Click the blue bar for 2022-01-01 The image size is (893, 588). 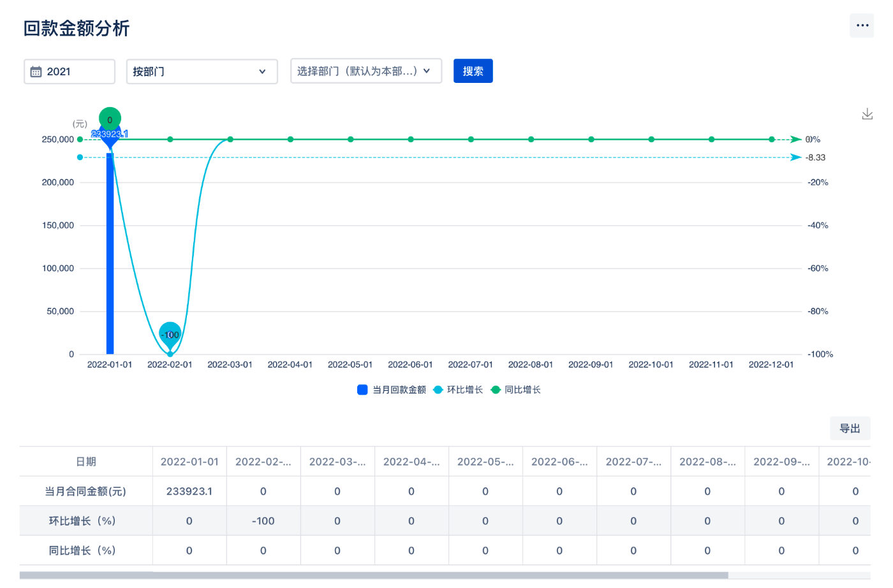(110, 255)
